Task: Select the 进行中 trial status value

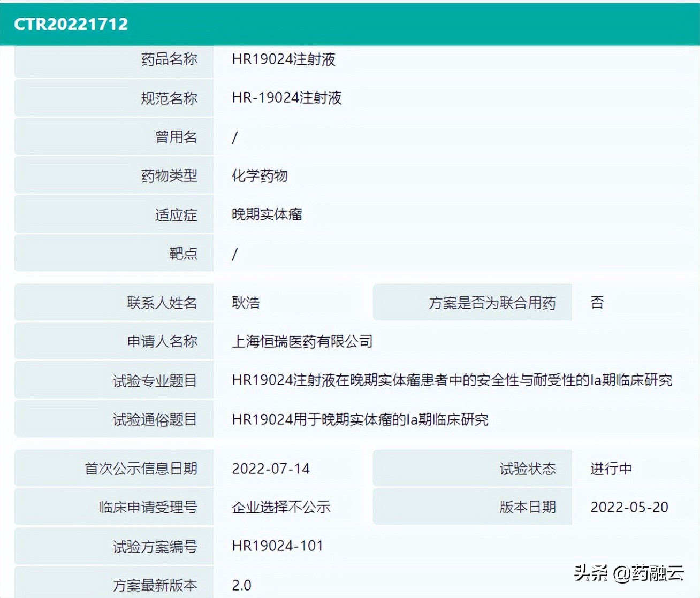Action: pyautogui.click(x=610, y=469)
